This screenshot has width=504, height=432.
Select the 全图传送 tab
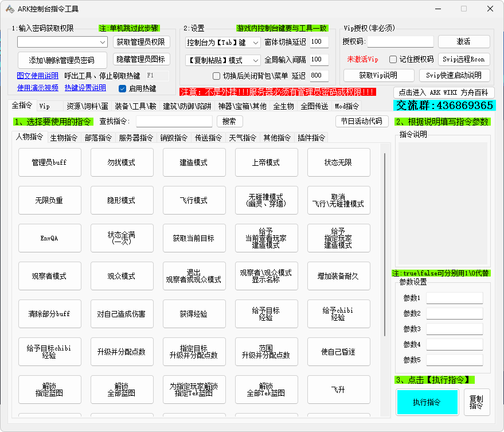pyautogui.click(x=314, y=106)
